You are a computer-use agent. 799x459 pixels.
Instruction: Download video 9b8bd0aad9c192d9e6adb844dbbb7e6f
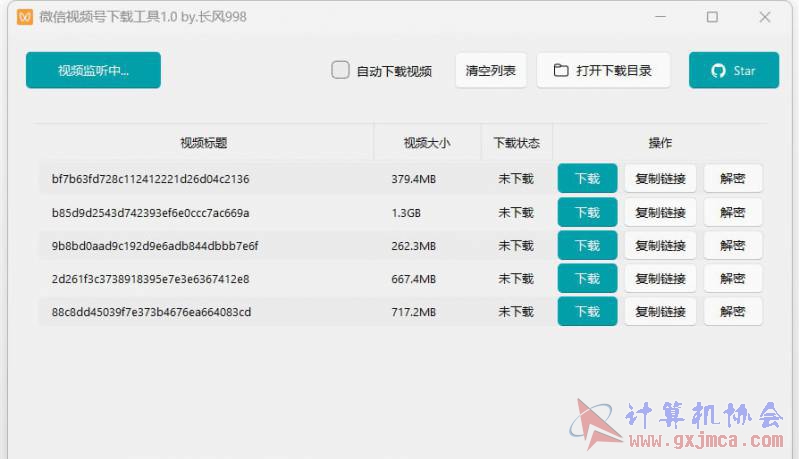tap(588, 246)
